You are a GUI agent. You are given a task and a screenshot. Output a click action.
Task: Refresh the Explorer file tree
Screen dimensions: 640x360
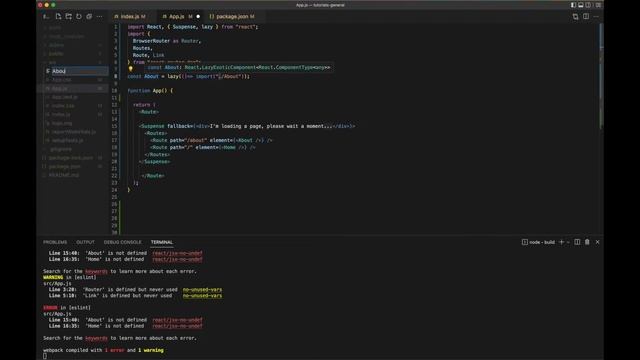79,16
